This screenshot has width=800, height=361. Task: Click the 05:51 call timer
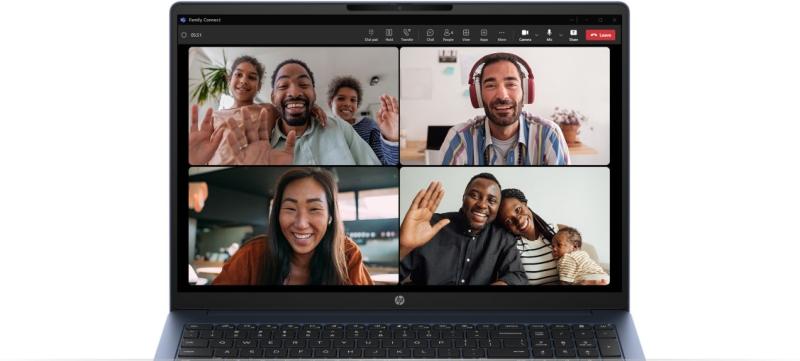(196, 35)
